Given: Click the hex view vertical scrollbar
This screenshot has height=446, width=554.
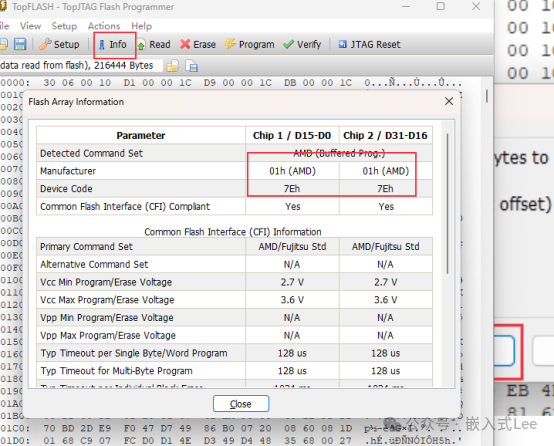Looking at the screenshot, I should tap(487, 96).
